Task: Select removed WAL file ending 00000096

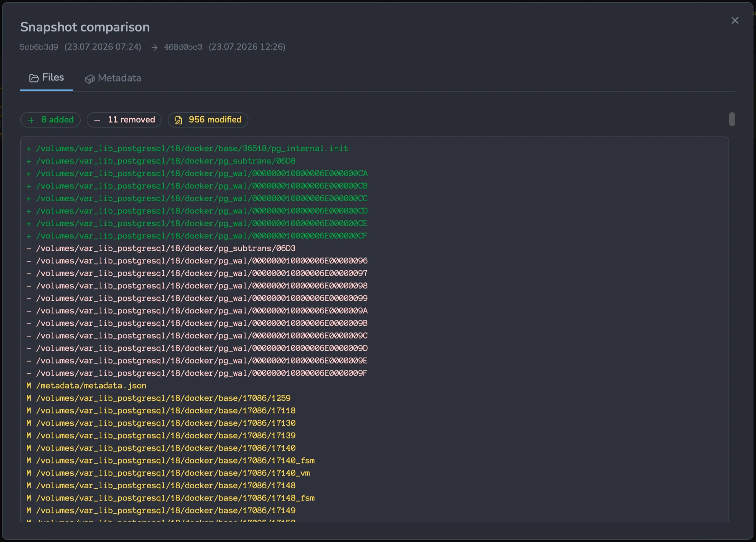Action: [x=197, y=261]
